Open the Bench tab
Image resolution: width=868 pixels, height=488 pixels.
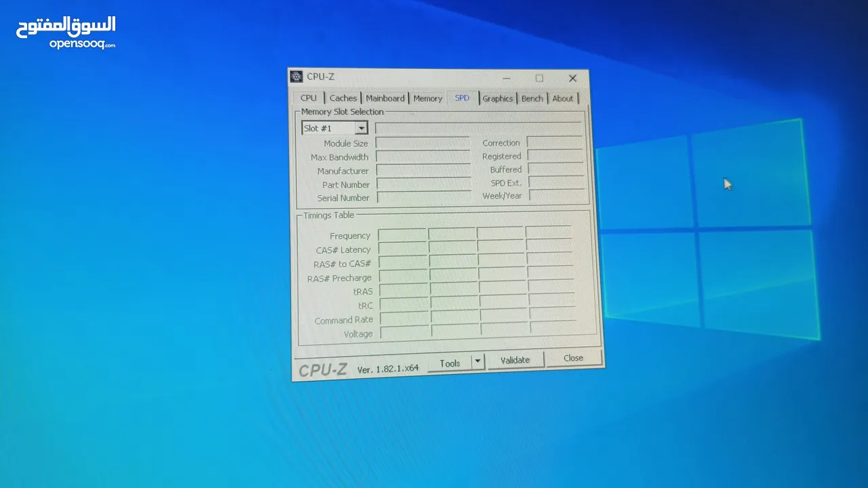point(532,99)
